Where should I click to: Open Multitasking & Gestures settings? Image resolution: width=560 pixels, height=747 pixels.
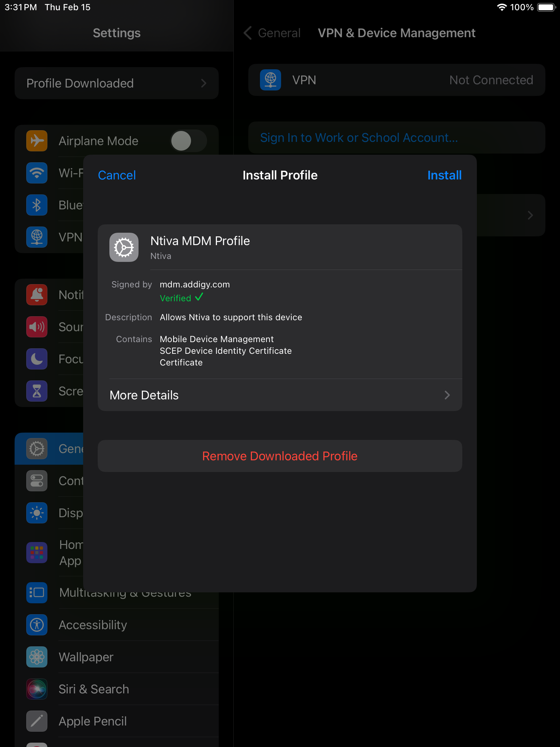[x=117, y=593]
